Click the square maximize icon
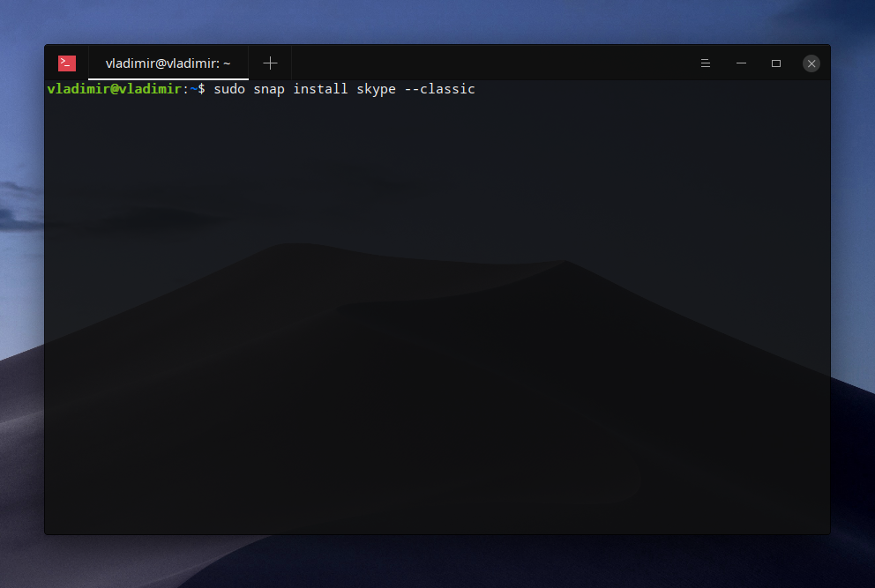 pyautogui.click(x=776, y=63)
